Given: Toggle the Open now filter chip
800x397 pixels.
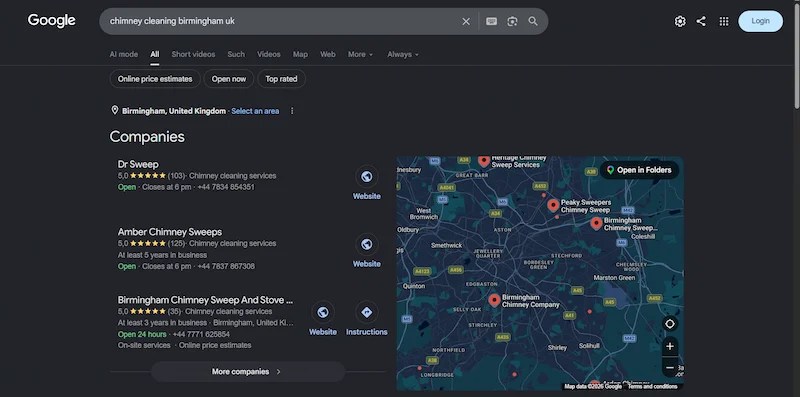Looking at the screenshot, I should (x=229, y=79).
